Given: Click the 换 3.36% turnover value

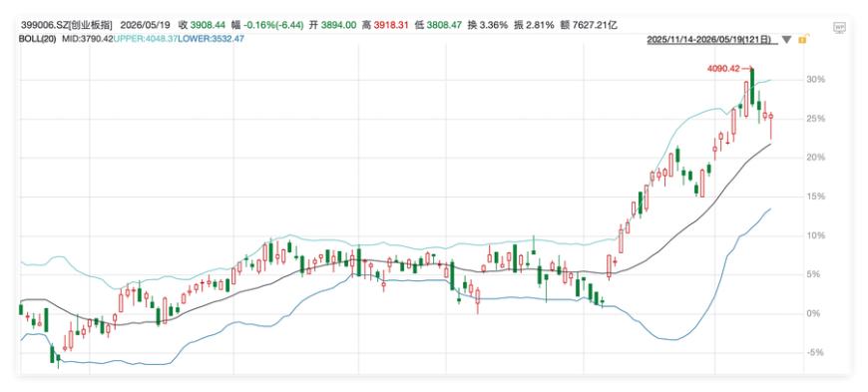Looking at the screenshot, I should 487,25.
